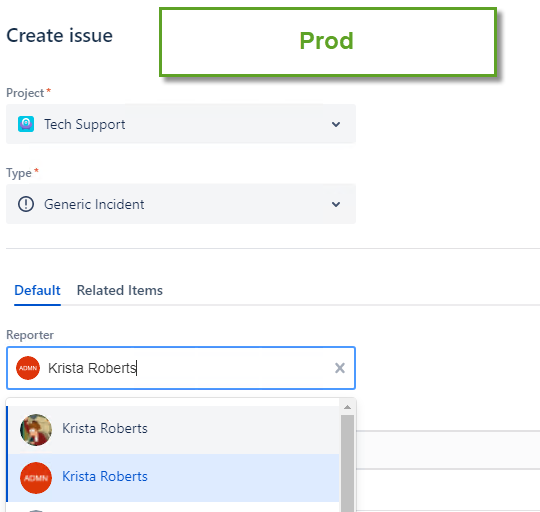
Task: Choose the highlighted blue Krista Roberts name
Action: 105,477
